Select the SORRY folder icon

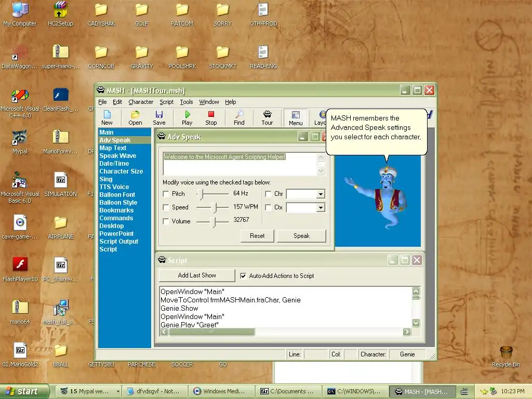pos(222,14)
